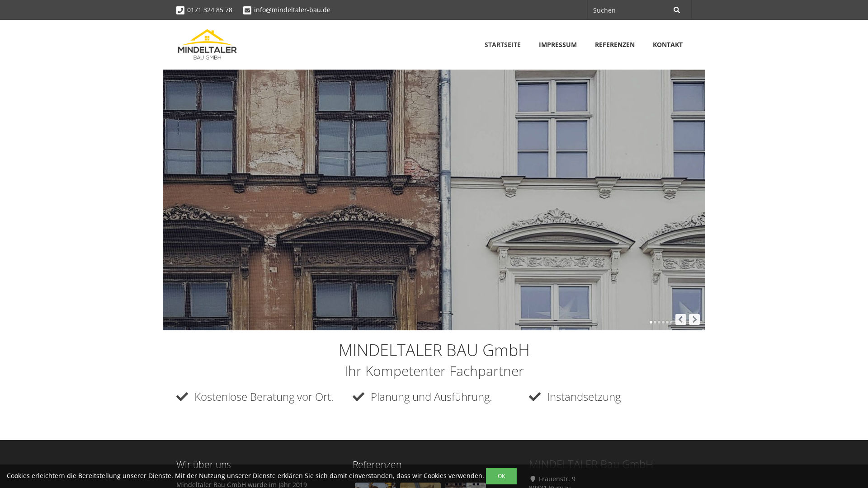Click email link info@mindeltaler-bau.de
Image resolution: width=868 pixels, height=488 pixels.
[x=292, y=10]
